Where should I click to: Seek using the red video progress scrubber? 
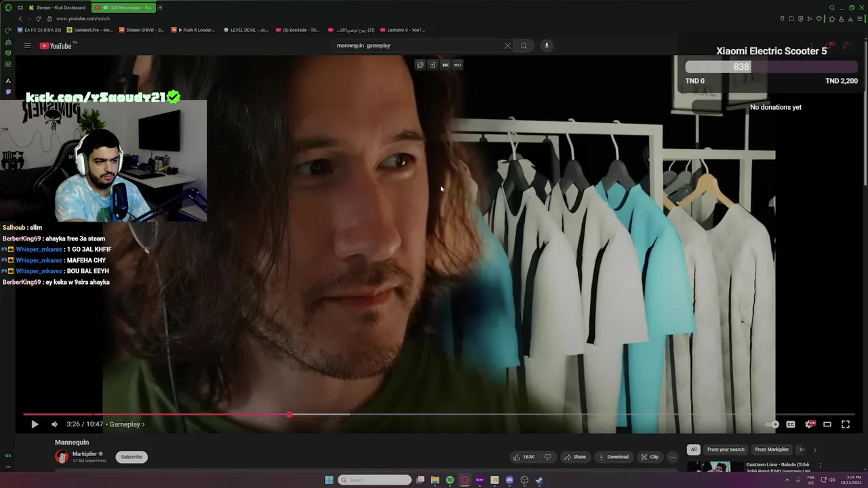tap(290, 414)
